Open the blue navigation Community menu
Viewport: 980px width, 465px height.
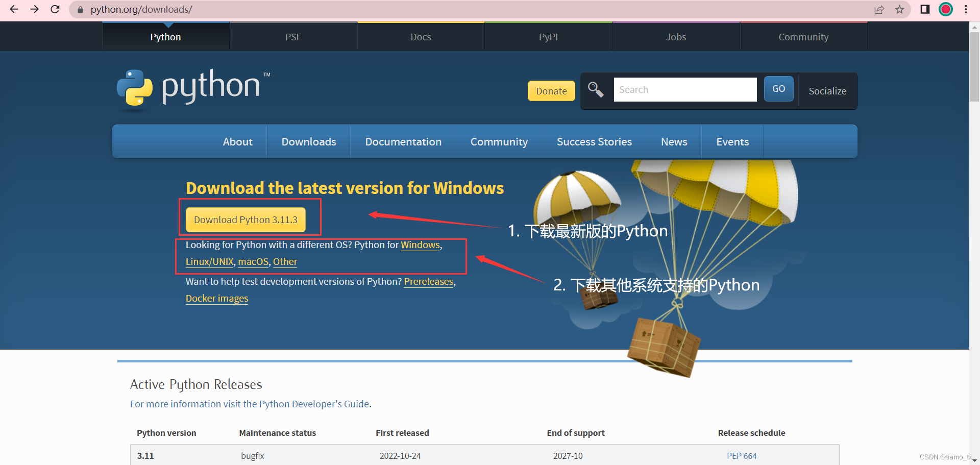(x=499, y=142)
